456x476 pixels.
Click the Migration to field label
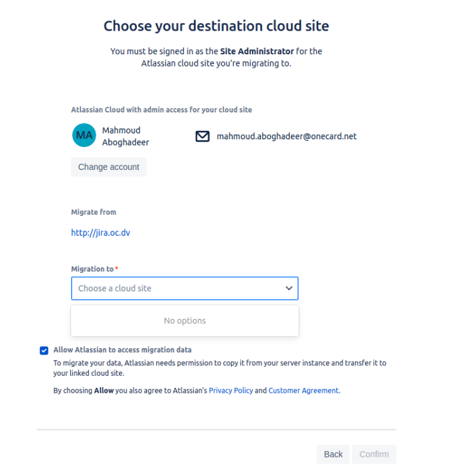(x=92, y=269)
